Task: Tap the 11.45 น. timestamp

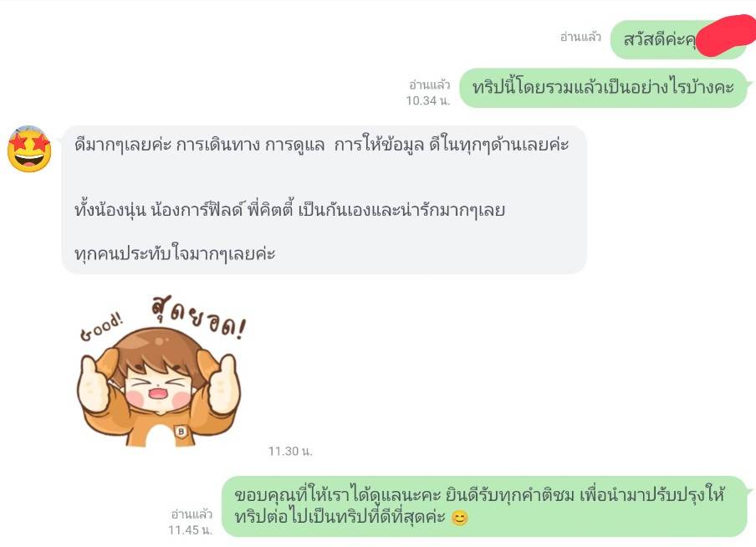Action: (x=190, y=529)
